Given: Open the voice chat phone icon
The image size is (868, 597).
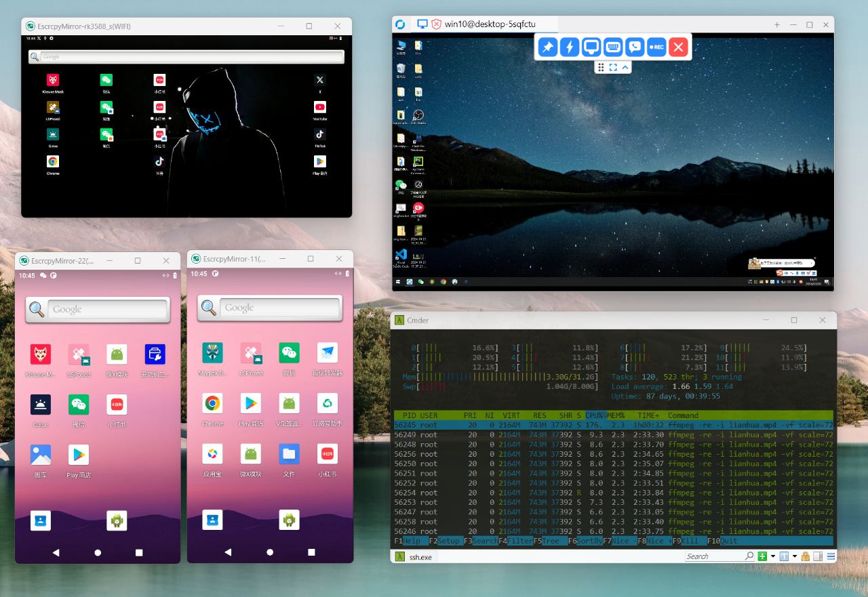Looking at the screenshot, I should (x=635, y=47).
